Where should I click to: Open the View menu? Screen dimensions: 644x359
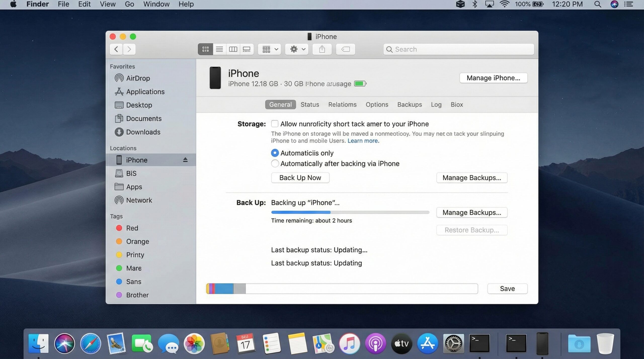pyautogui.click(x=108, y=4)
